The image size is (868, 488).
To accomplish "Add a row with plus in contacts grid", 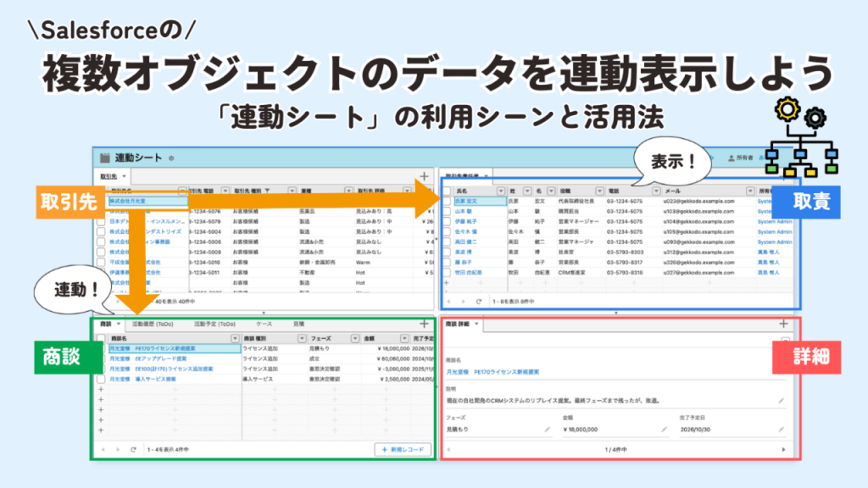I will click(447, 283).
